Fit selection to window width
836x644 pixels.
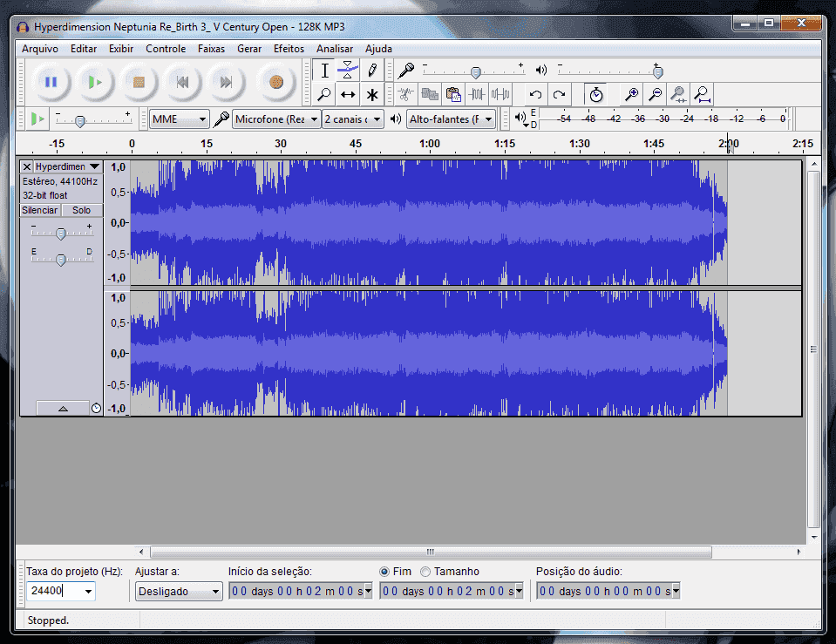679,95
